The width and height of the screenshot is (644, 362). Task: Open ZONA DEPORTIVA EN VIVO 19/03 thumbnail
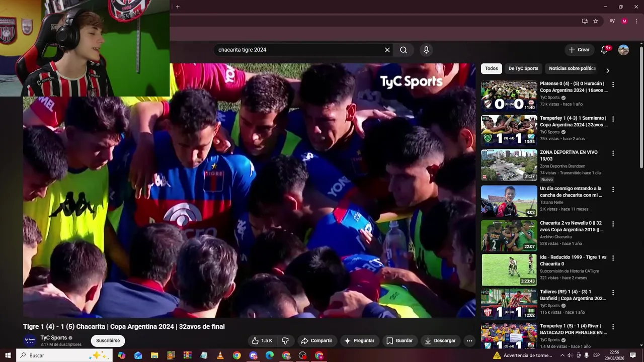(509, 165)
